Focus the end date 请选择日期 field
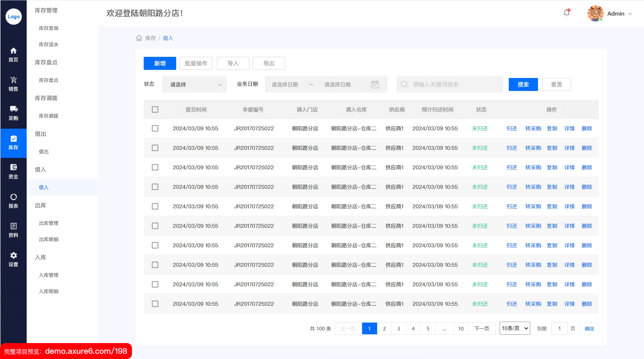644x359 pixels. 337,84
